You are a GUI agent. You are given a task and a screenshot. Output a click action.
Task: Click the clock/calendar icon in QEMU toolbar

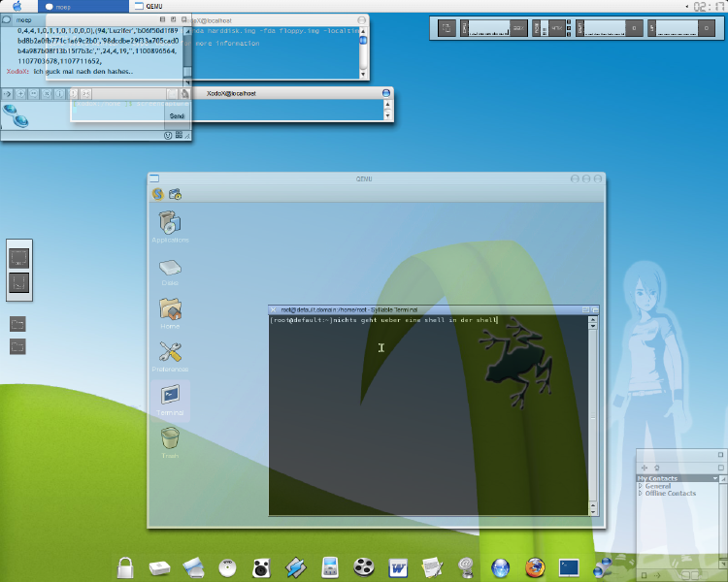click(175, 194)
